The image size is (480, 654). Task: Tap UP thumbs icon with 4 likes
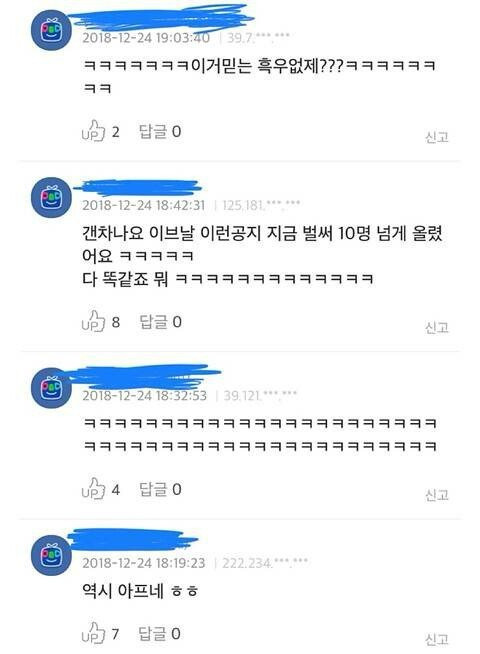pos(93,488)
